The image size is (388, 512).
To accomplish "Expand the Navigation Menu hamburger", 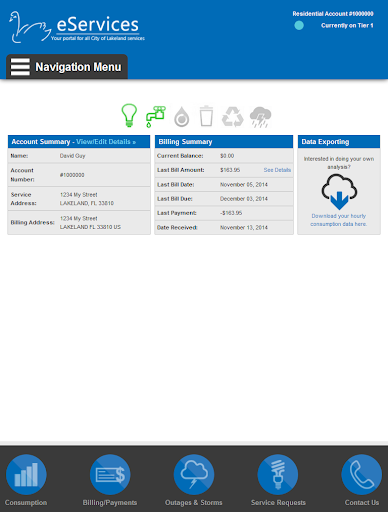I will 20,67.
